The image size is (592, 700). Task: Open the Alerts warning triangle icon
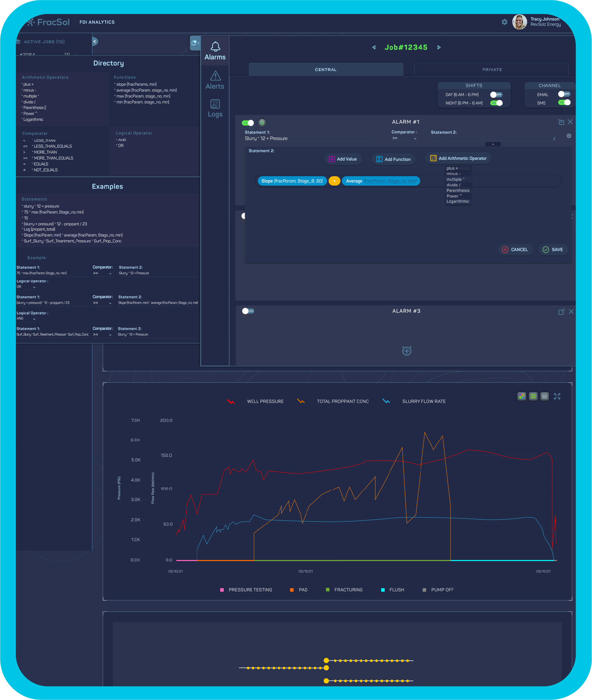click(215, 76)
